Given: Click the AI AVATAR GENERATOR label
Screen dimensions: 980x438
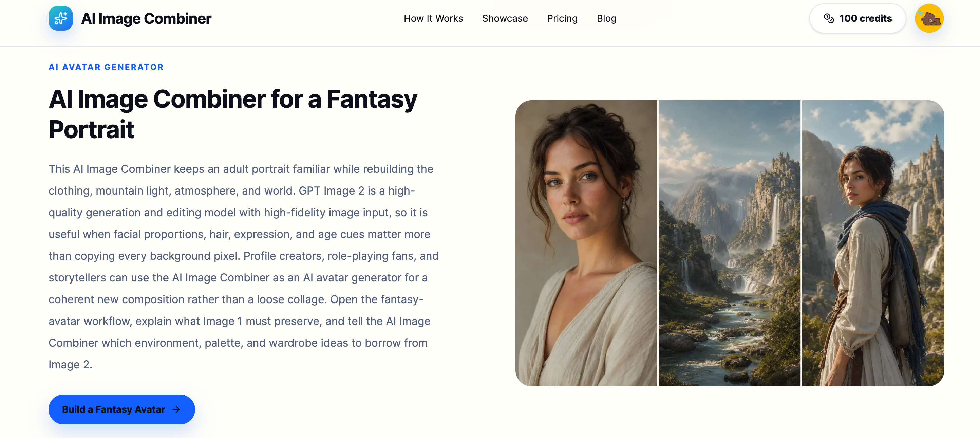Looking at the screenshot, I should (106, 67).
